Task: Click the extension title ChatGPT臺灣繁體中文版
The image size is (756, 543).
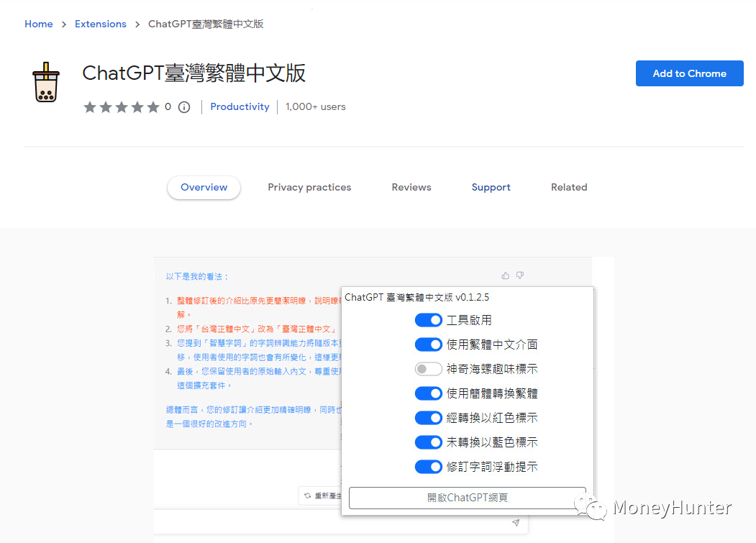Action: coord(193,73)
